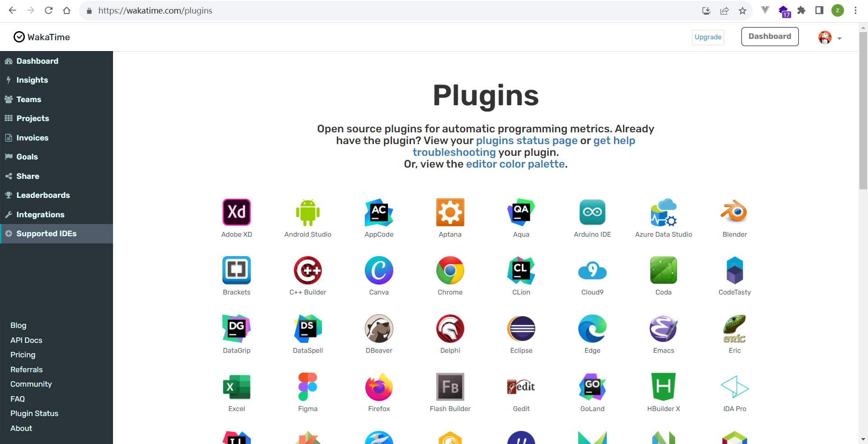Open the AppCode plugin icon
This screenshot has width=868, height=444.
click(379, 212)
